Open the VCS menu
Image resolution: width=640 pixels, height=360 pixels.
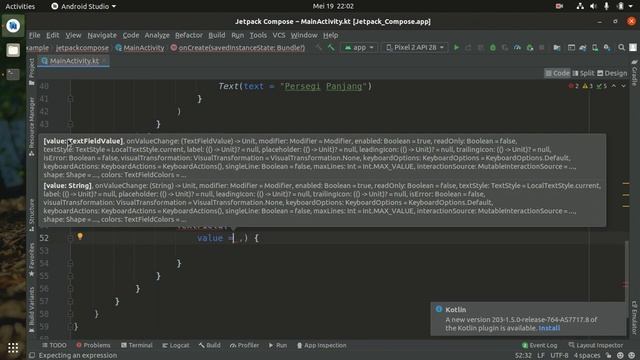click(279, 36)
